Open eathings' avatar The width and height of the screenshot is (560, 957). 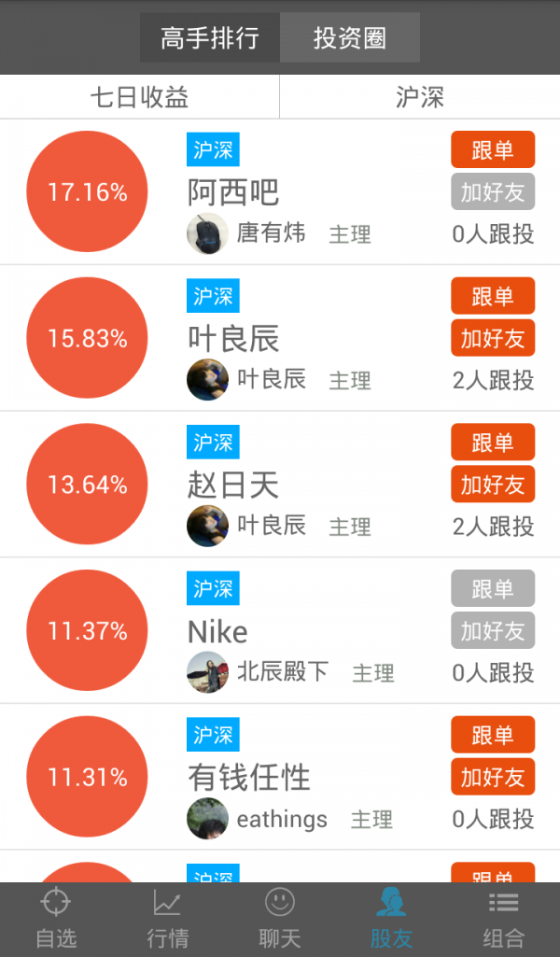207,819
